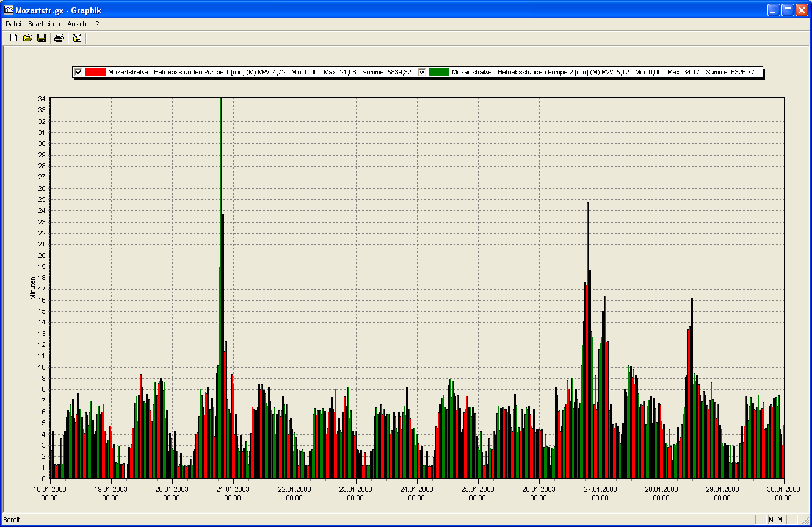The width and height of the screenshot is (812, 527).
Task: Open the Datei menu
Action: tap(13, 24)
